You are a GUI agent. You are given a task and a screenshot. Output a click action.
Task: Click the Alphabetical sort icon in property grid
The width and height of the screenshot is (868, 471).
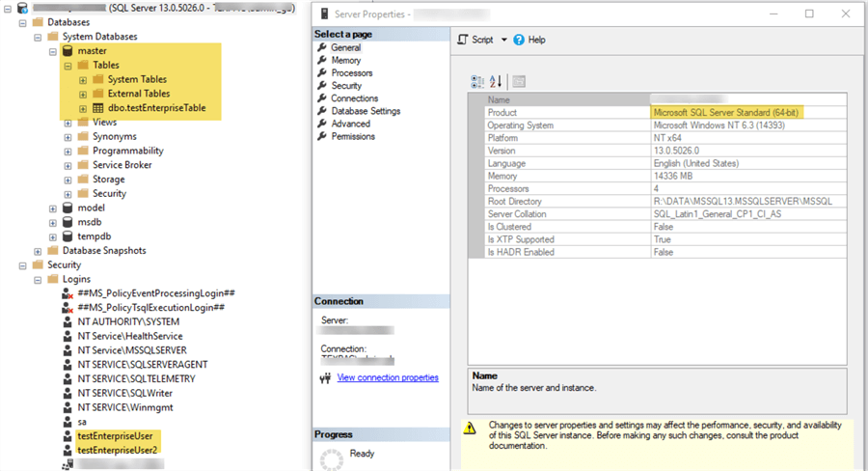coord(496,82)
